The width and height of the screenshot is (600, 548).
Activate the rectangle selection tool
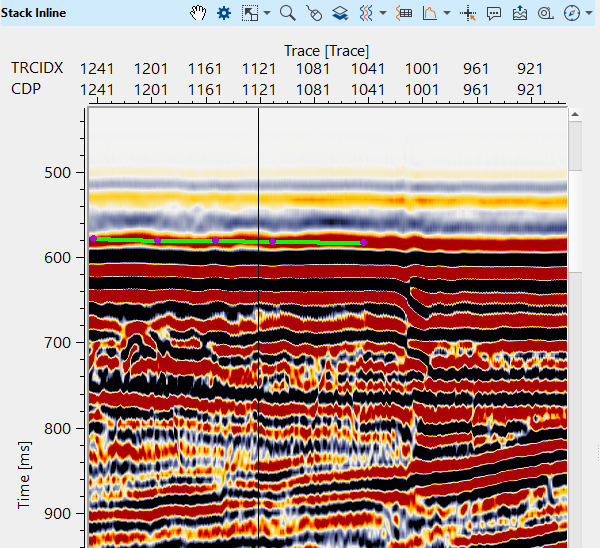click(251, 13)
